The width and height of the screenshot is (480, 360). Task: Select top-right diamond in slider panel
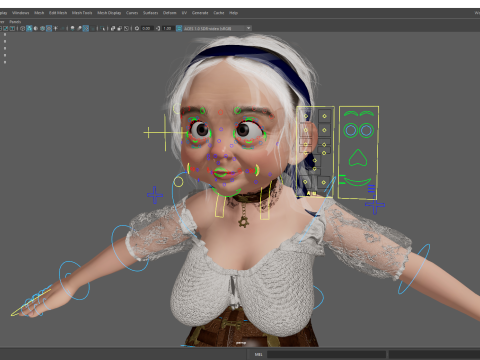point(324,116)
